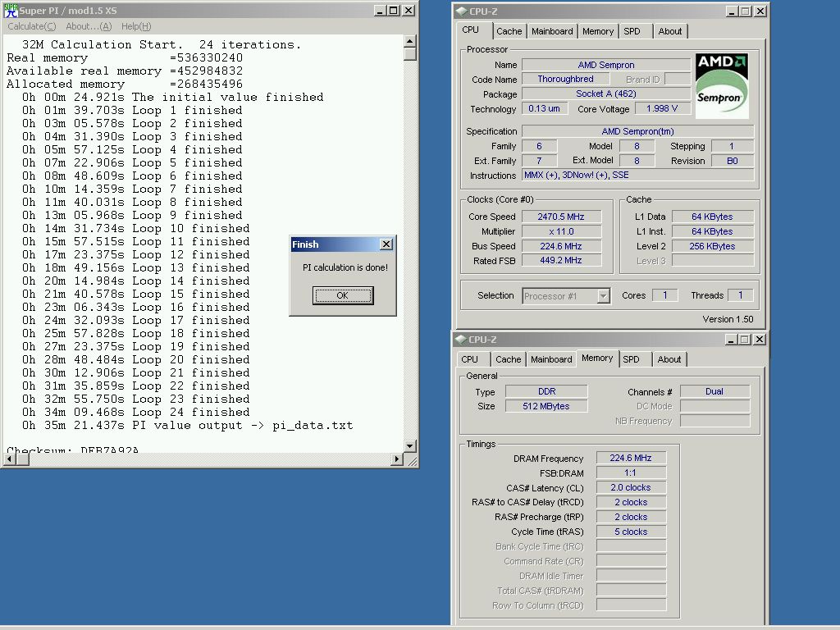Click memory Size value '512 MBytes'
The height and width of the screenshot is (630, 840).
tap(546, 406)
